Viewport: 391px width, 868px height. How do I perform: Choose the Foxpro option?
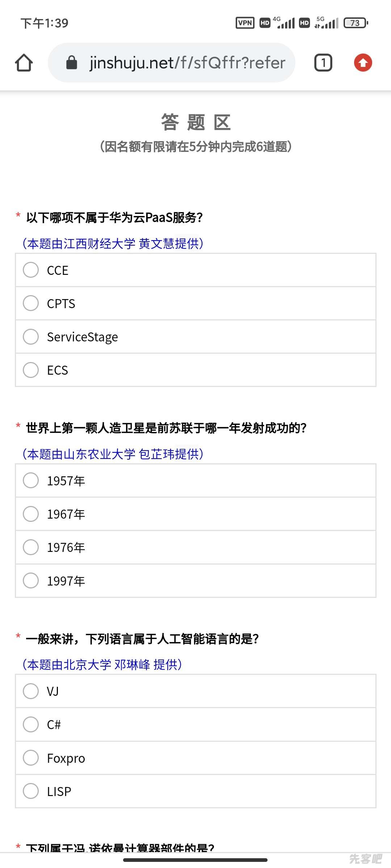tap(31, 758)
